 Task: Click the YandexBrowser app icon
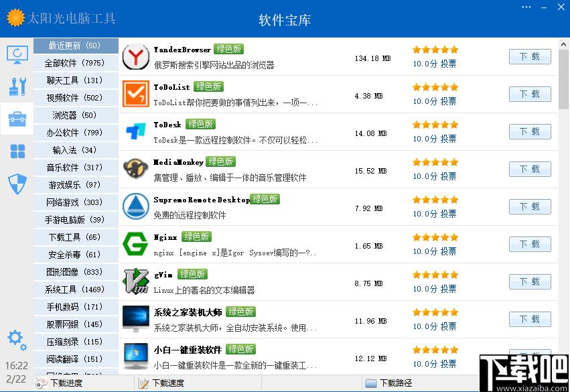(135, 57)
